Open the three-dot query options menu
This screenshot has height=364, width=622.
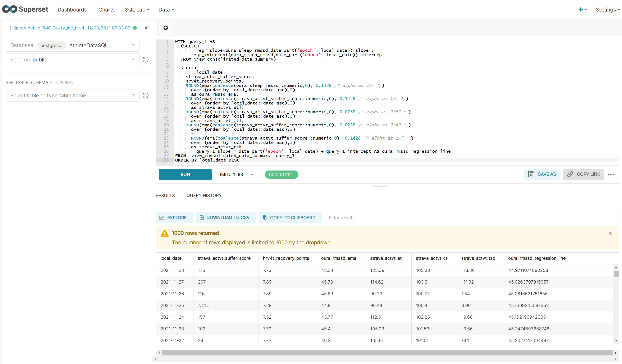coord(611,174)
